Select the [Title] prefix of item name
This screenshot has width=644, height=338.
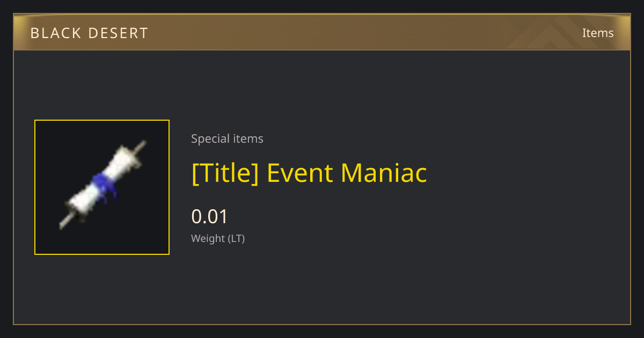(x=225, y=173)
